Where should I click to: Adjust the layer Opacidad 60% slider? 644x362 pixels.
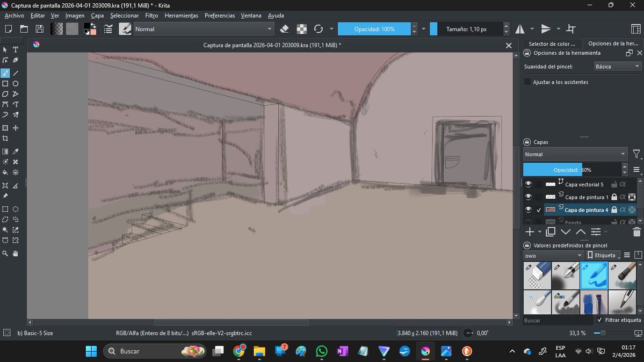[572, 170]
